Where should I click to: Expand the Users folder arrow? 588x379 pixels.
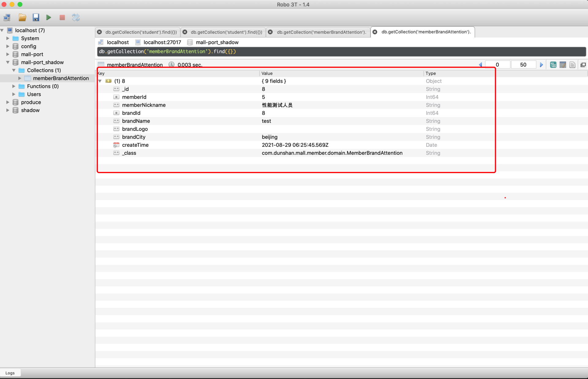pos(14,94)
